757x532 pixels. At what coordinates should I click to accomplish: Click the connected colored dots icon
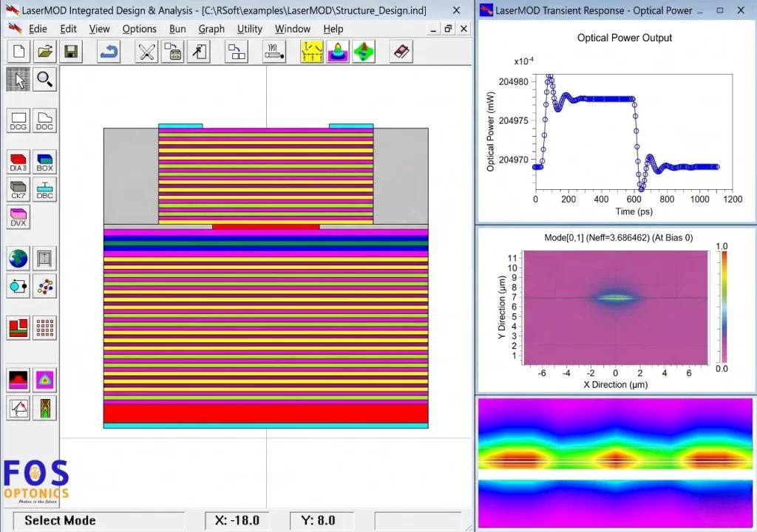[44, 287]
